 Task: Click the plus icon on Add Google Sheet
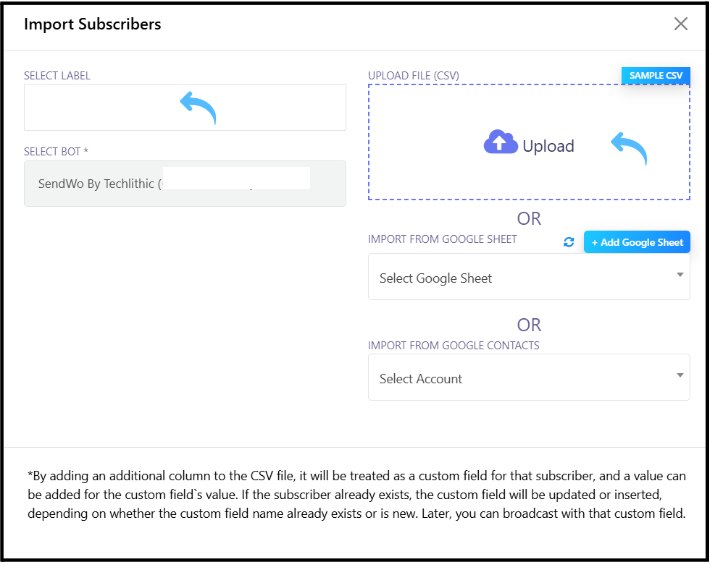pyautogui.click(x=595, y=243)
